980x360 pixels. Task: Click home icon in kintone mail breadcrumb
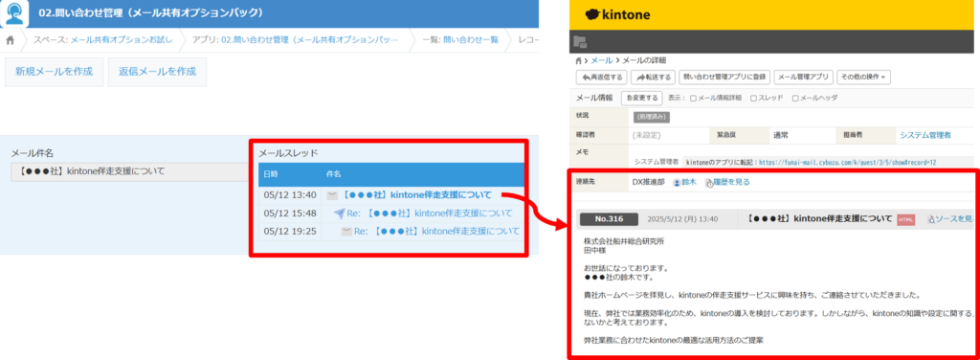pos(578,60)
